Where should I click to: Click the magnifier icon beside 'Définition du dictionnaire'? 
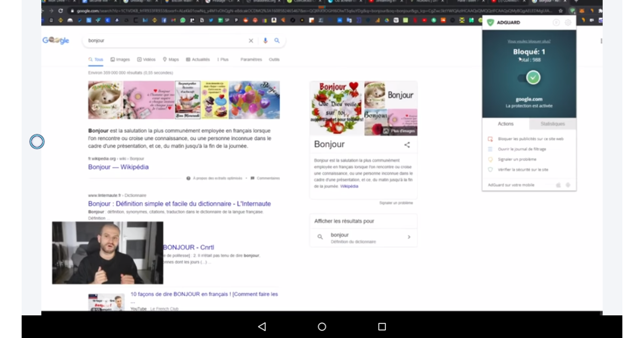point(320,237)
